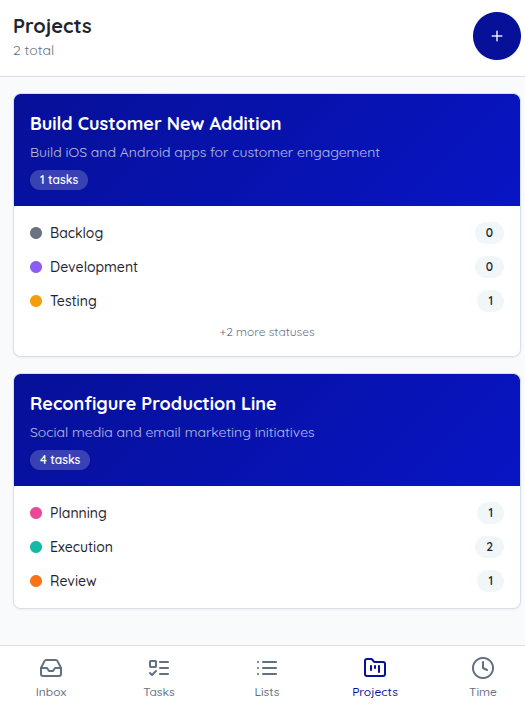The width and height of the screenshot is (525, 706).
Task: Click Review count badge showing 1
Action: pos(490,581)
